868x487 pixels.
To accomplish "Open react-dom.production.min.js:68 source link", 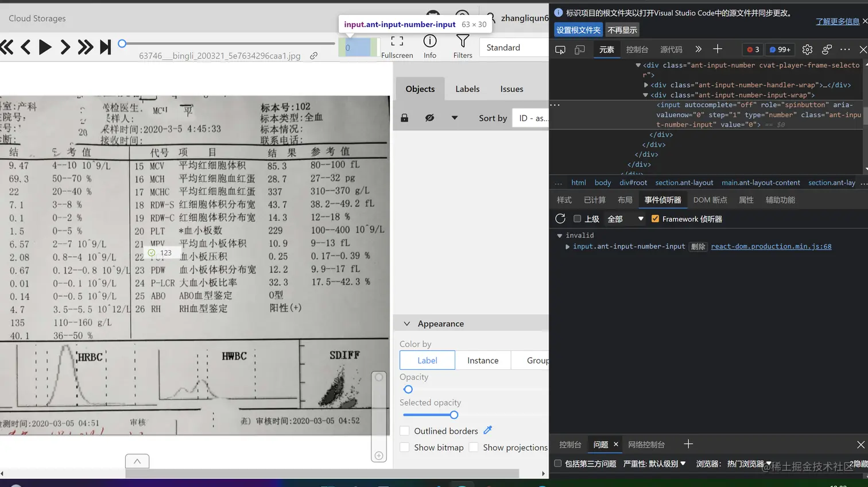I will coord(771,246).
